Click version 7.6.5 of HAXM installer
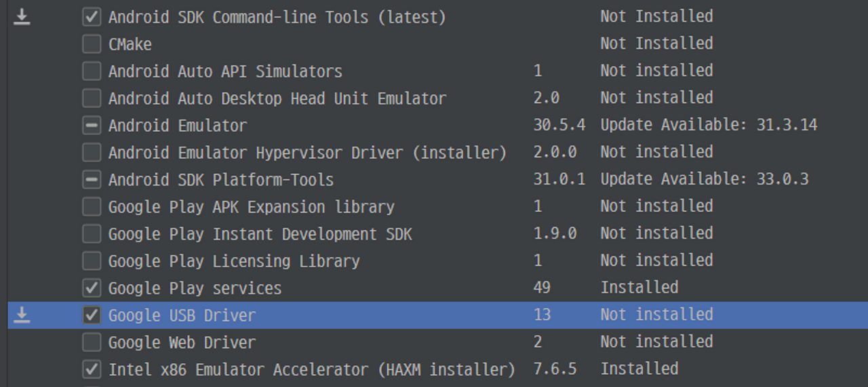The width and height of the screenshot is (868, 387). (x=555, y=369)
